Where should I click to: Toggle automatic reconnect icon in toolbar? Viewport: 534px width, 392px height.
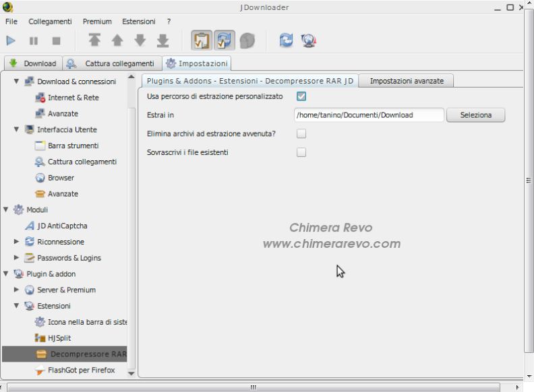click(x=225, y=40)
